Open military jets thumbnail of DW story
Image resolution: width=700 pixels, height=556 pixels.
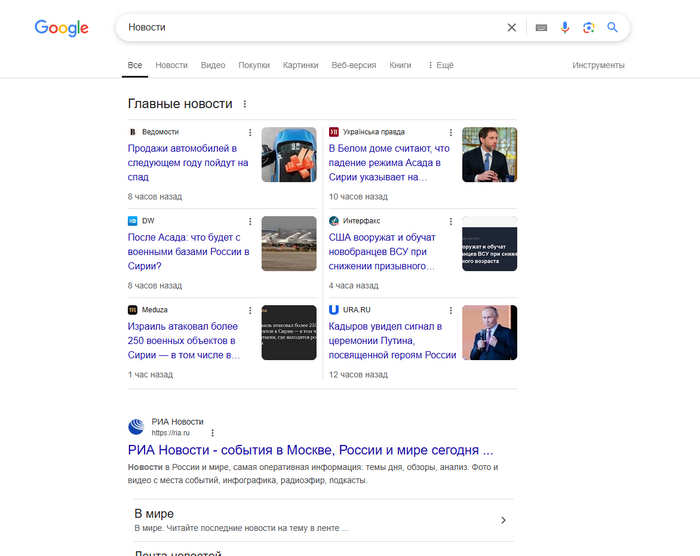[289, 243]
